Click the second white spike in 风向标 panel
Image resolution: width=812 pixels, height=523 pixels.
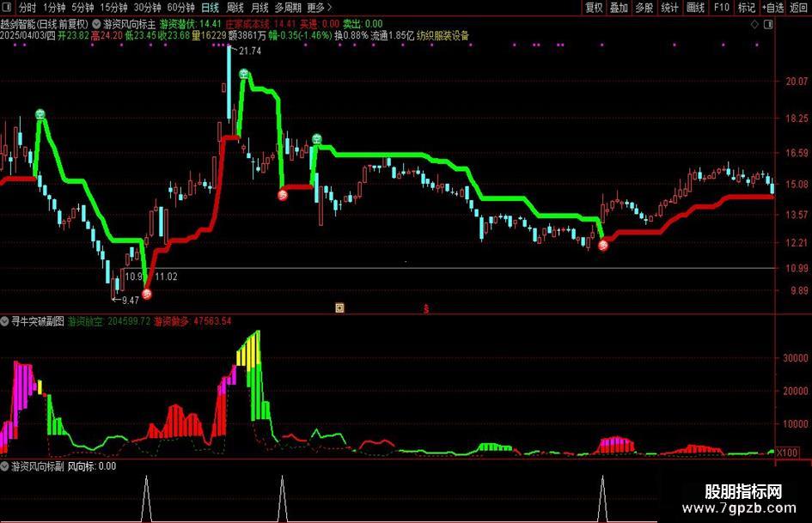282,499
